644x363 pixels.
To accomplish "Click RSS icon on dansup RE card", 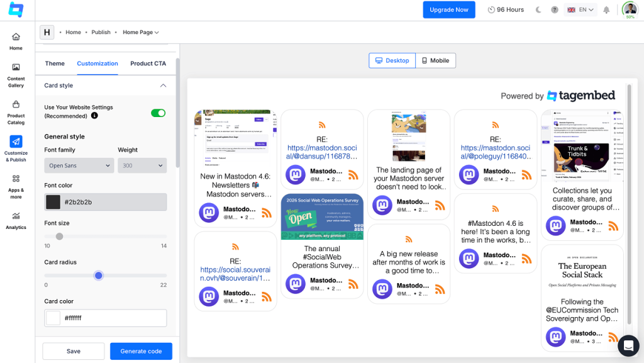I will [x=353, y=175].
